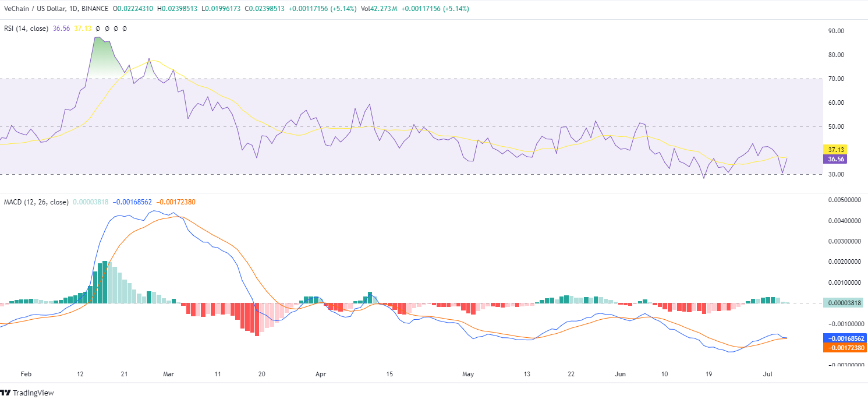Click the May label on time axis

coord(469,374)
